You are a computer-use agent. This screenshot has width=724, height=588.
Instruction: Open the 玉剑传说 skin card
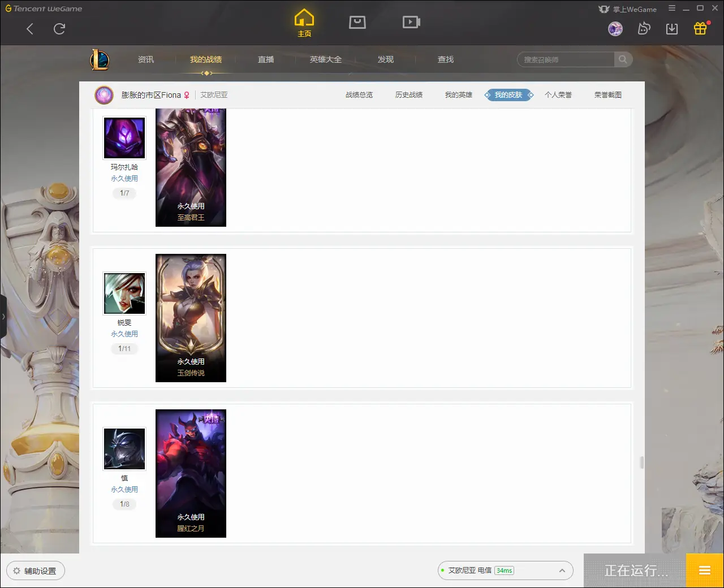tap(191, 318)
